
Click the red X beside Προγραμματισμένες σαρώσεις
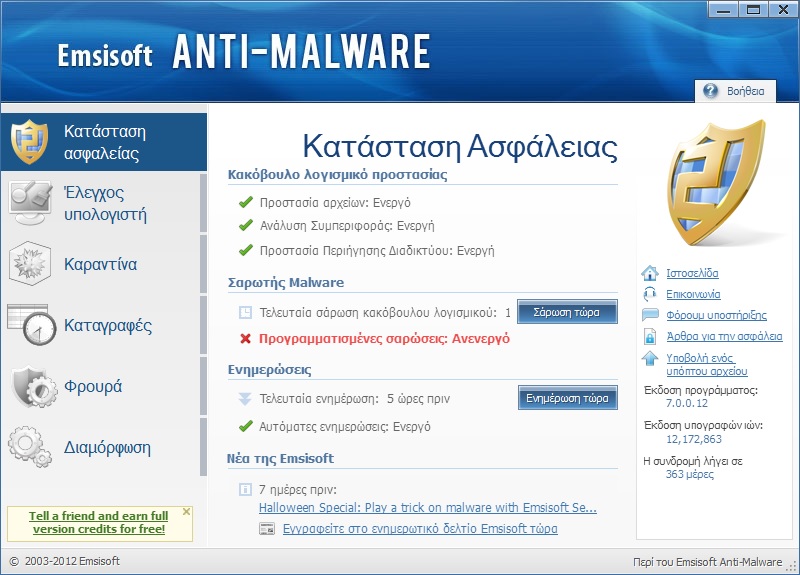click(x=245, y=338)
